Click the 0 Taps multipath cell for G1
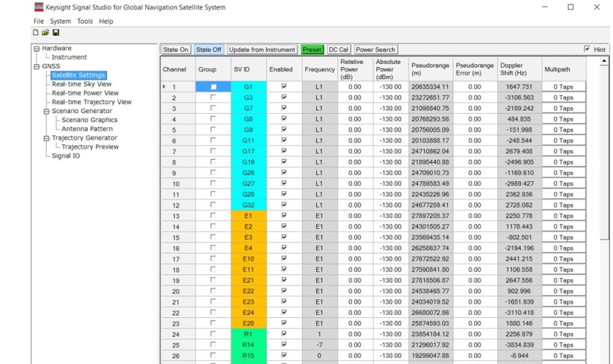Screen dimensions: 613x364 click(563, 87)
